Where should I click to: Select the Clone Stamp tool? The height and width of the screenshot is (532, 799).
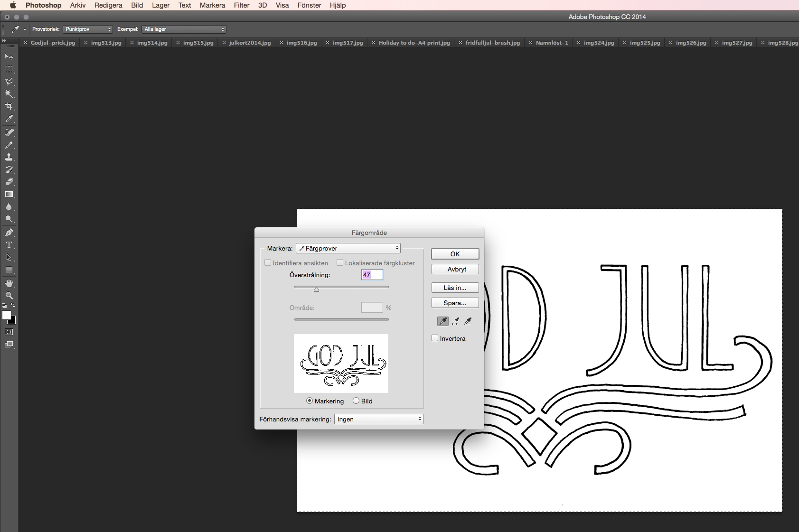9,157
